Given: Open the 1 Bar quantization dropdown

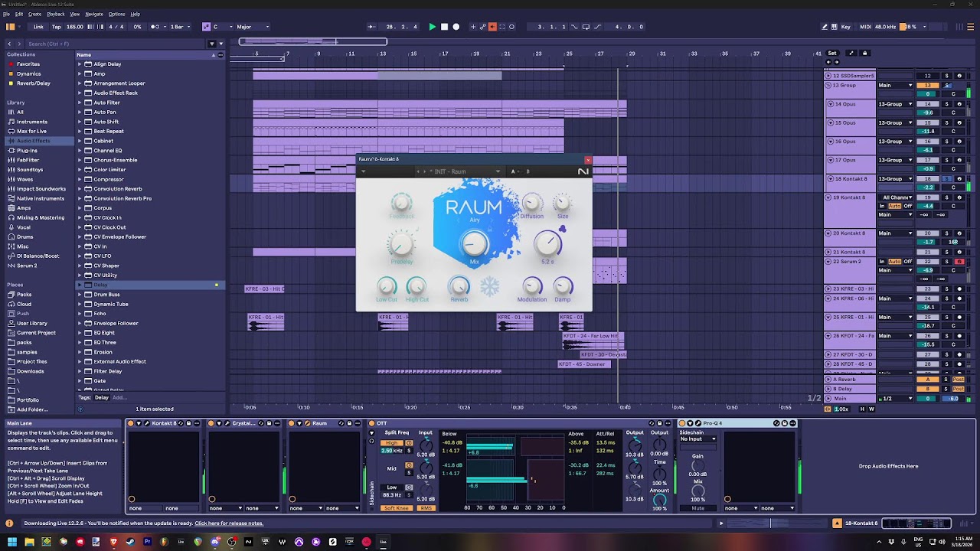Looking at the screenshot, I should click(179, 27).
